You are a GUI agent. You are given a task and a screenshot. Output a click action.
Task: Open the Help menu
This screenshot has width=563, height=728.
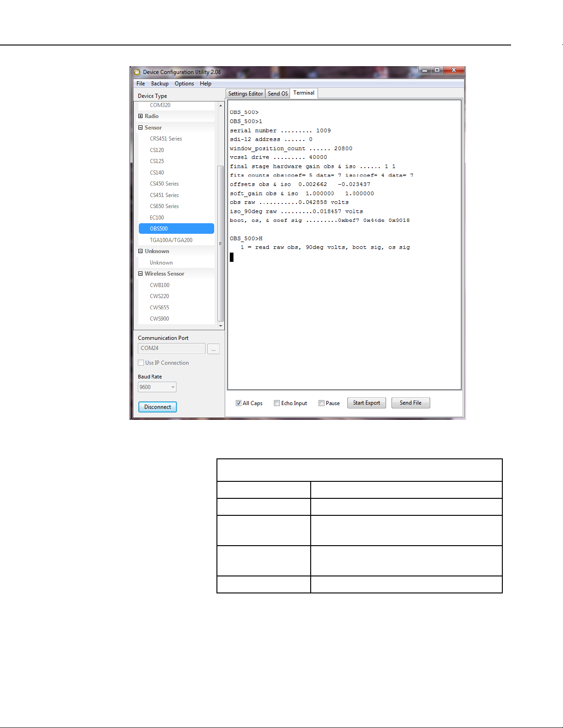[x=205, y=84]
